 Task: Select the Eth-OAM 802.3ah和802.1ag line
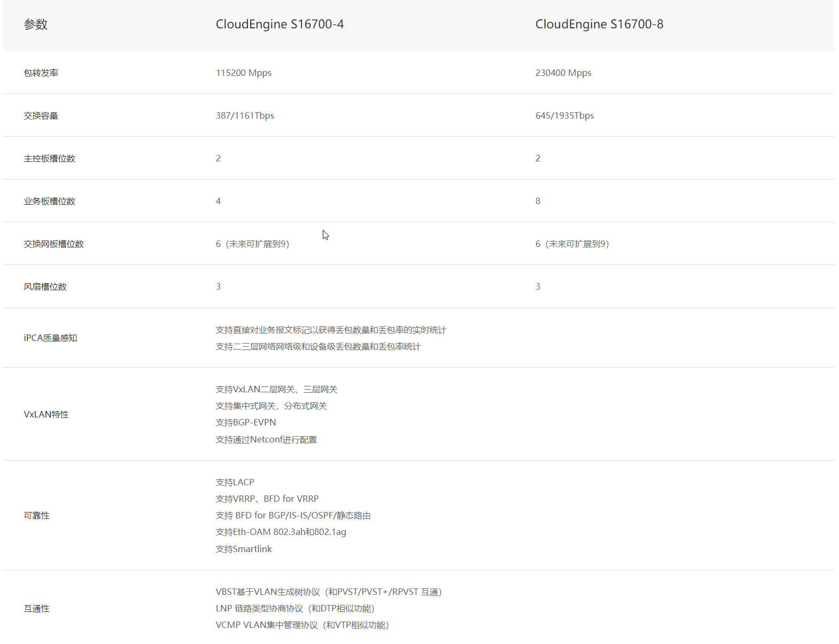click(281, 532)
